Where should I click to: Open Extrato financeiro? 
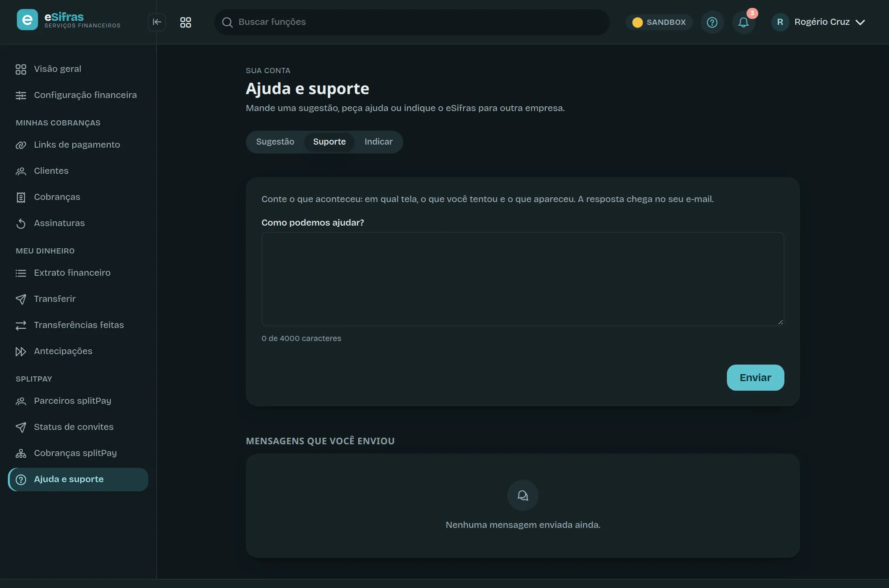tap(78, 273)
